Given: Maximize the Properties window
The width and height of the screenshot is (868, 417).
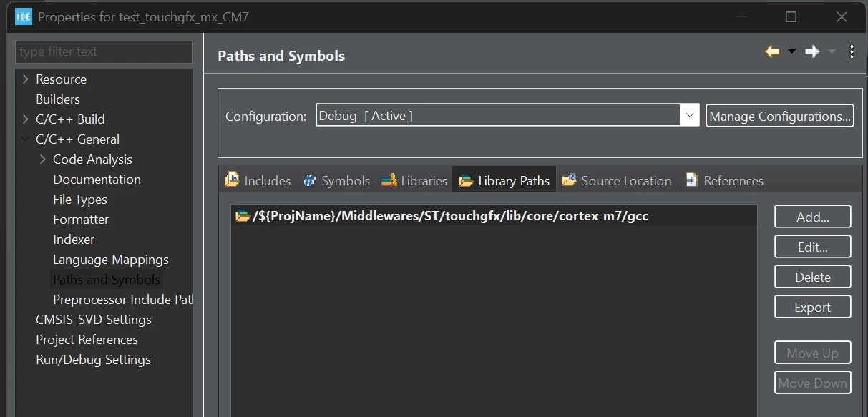Looking at the screenshot, I should pos(791,16).
